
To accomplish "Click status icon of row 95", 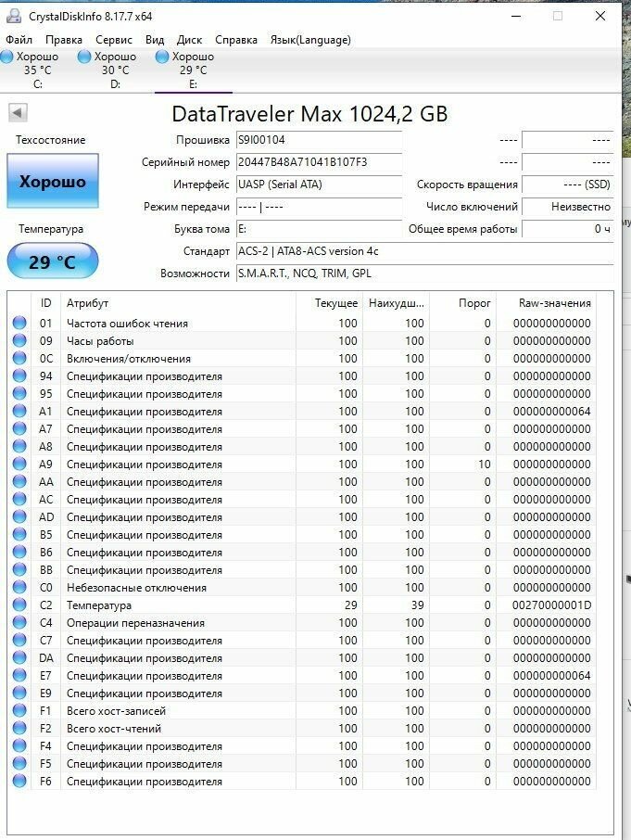I will 19,394.
